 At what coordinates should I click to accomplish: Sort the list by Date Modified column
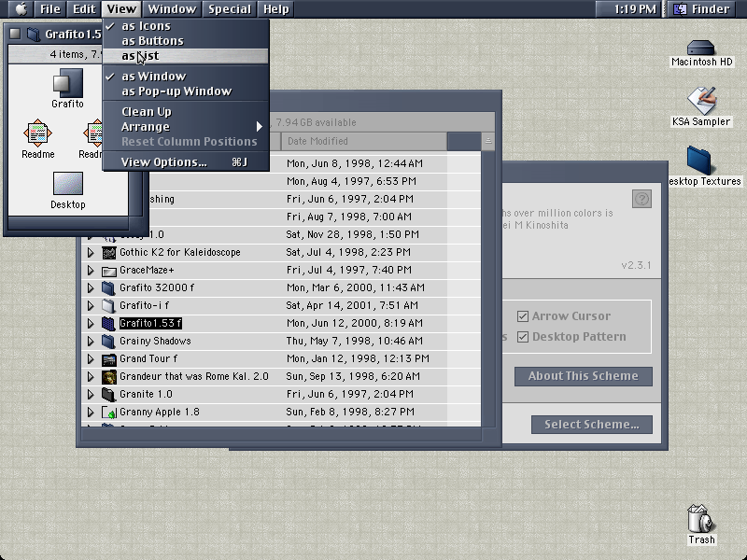(x=364, y=141)
